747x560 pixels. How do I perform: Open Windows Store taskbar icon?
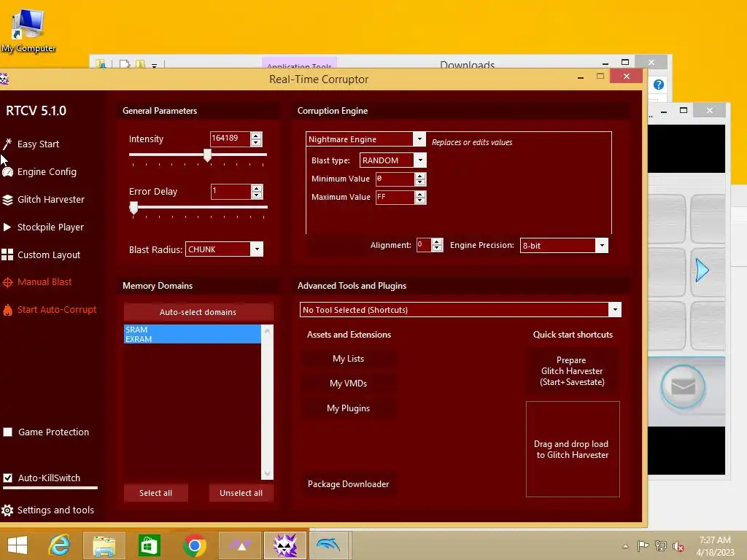point(149,545)
